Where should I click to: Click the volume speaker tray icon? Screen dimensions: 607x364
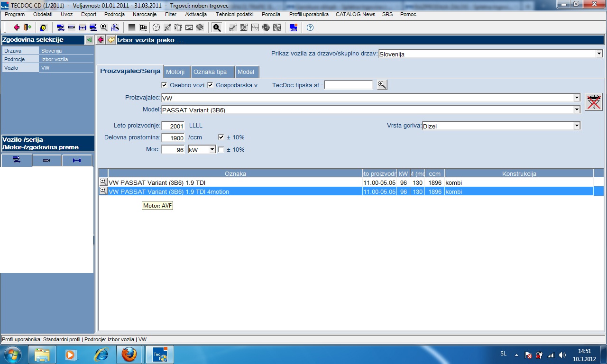(x=562, y=355)
